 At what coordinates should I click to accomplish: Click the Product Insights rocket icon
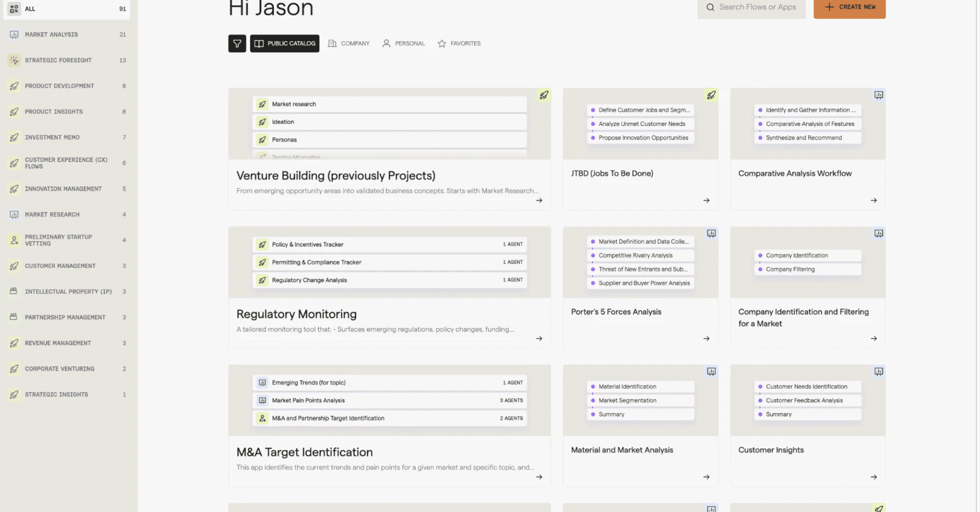pos(14,112)
